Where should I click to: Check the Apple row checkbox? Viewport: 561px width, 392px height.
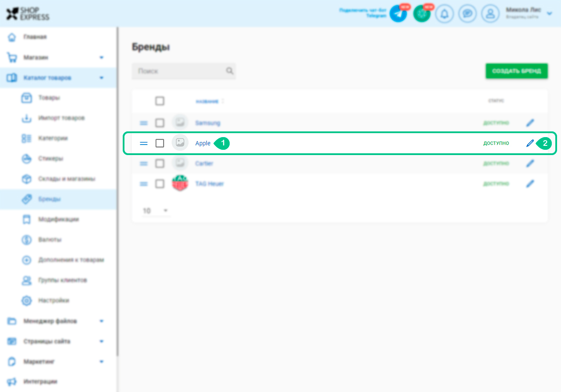click(160, 143)
